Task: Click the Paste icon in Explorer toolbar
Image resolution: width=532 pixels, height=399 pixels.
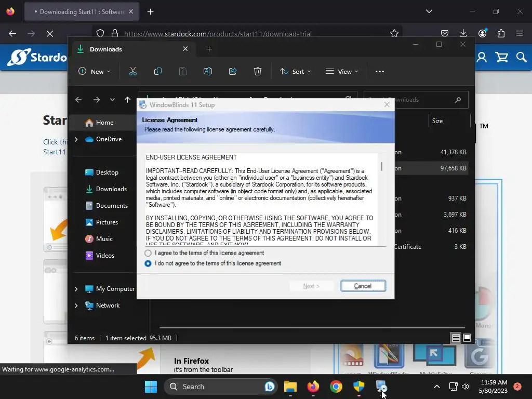Action: 183,72
